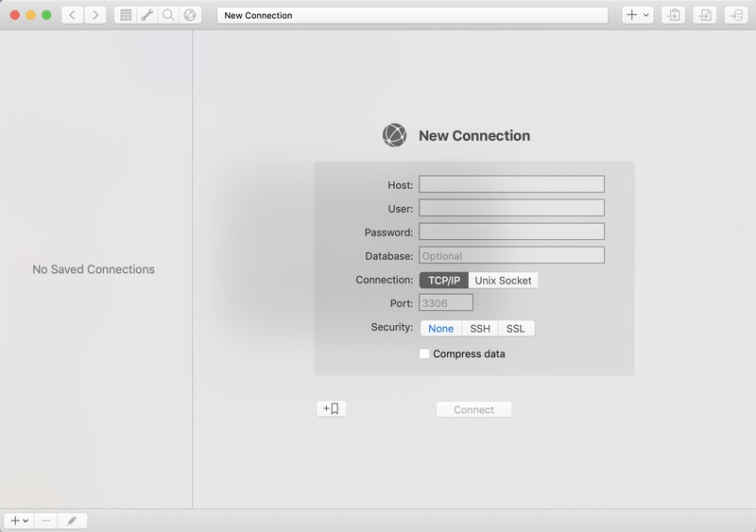Enable the Compress data checkbox
The width and height of the screenshot is (756, 532).
(424, 353)
